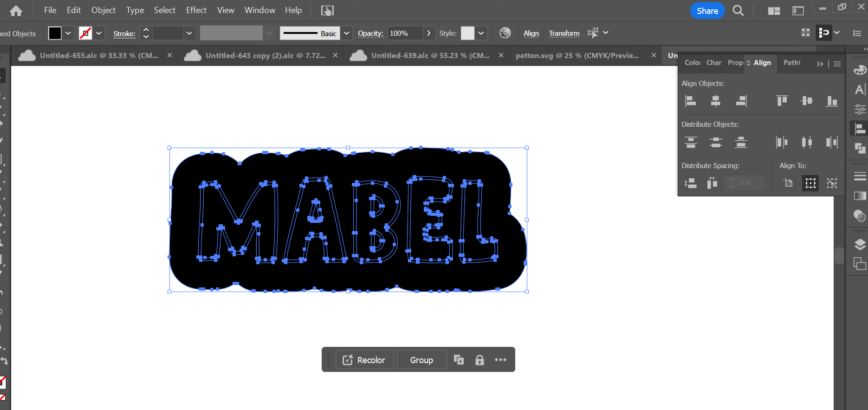This screenshot has height=410, width=868.
Task: Select Align to Key Object option
Action: pyautogui.click(x=832, y=183)
